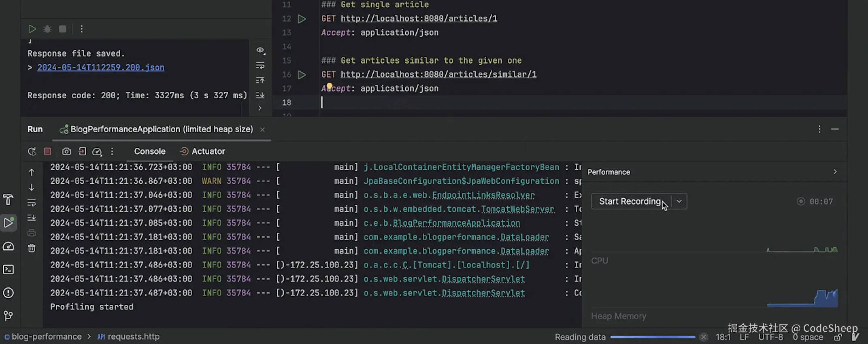
Task: Click the down arrow in console gutter
Action: click(x=32, y=187)
